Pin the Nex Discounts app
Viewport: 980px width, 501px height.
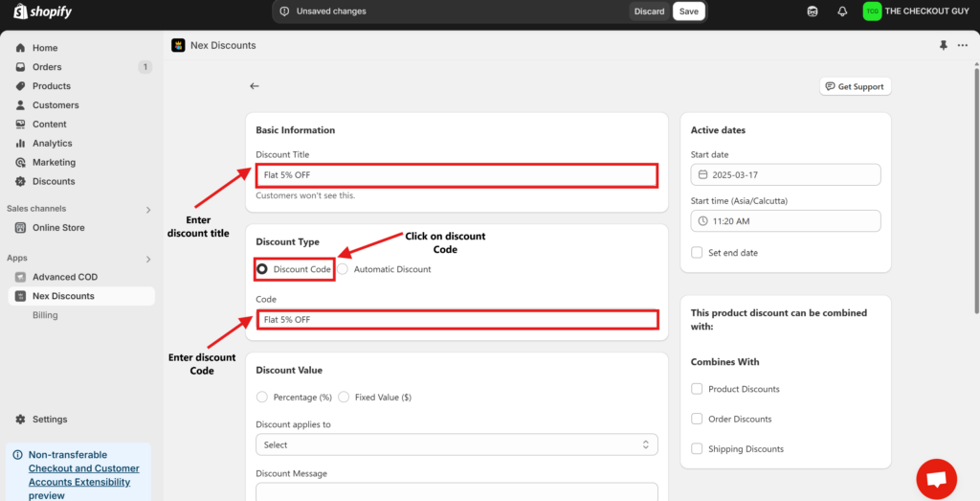click(x=943, y=46)
